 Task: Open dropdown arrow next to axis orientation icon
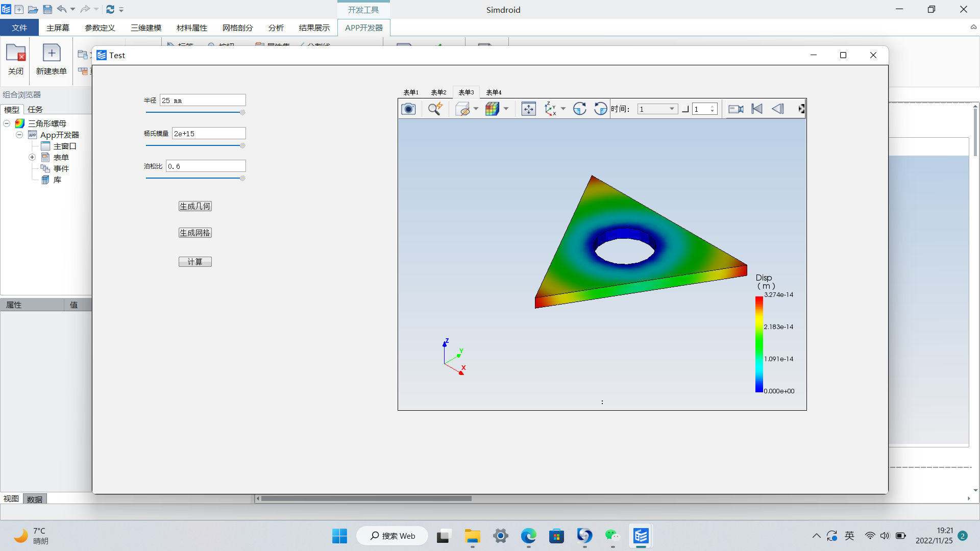coord(563,109)
